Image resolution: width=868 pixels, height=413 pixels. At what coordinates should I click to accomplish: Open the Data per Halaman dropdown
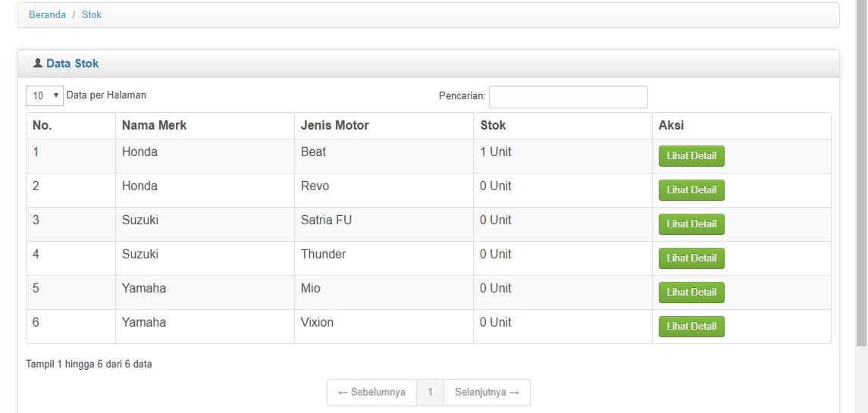point(45,96)
